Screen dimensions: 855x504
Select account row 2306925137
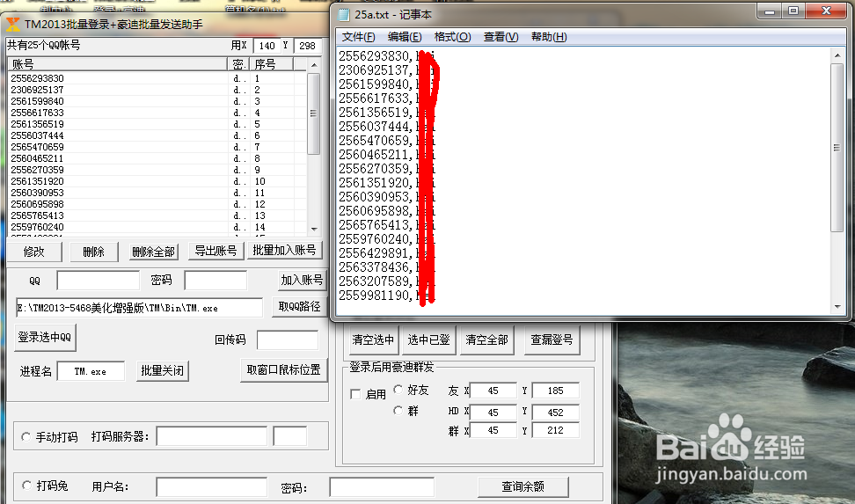158,90
